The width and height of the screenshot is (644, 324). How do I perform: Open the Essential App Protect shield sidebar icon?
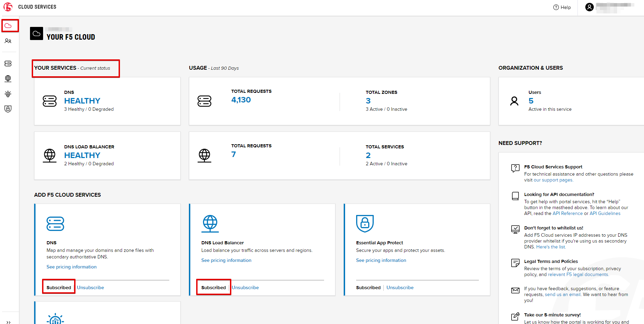point(8,109)
